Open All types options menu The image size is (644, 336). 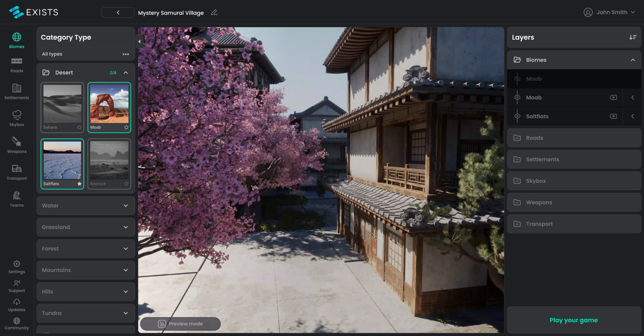(126, 54)
